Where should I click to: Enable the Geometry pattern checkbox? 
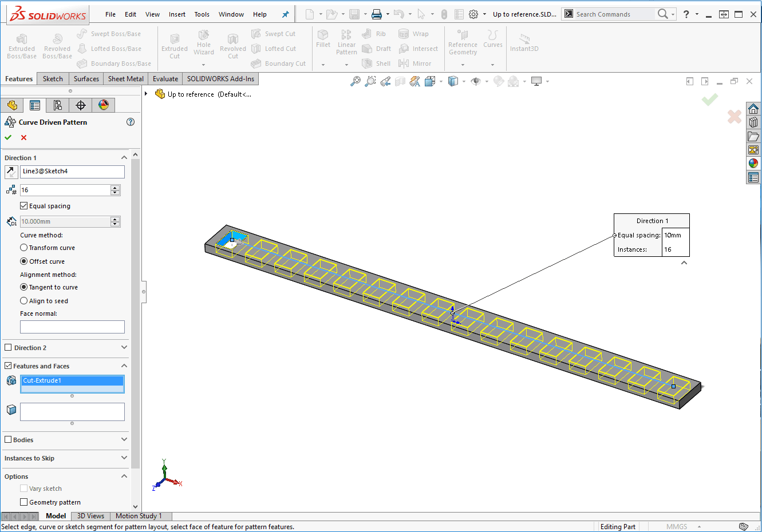[x=24, y=502]
